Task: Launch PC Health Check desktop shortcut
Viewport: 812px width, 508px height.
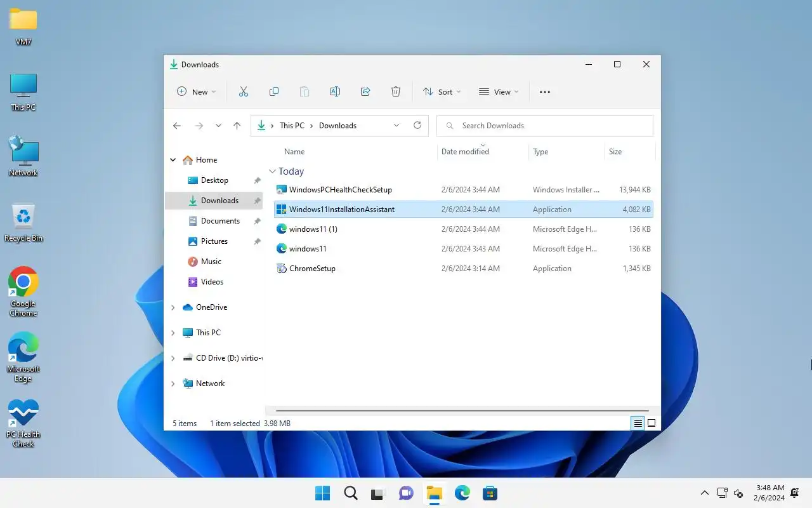Action: click(23, 423)
